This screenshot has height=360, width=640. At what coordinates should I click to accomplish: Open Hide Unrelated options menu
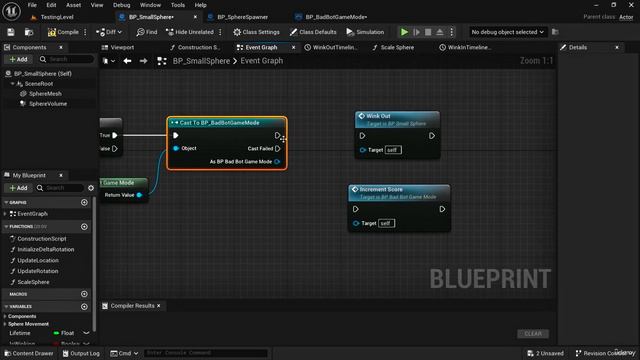click(x=220, y=32)
